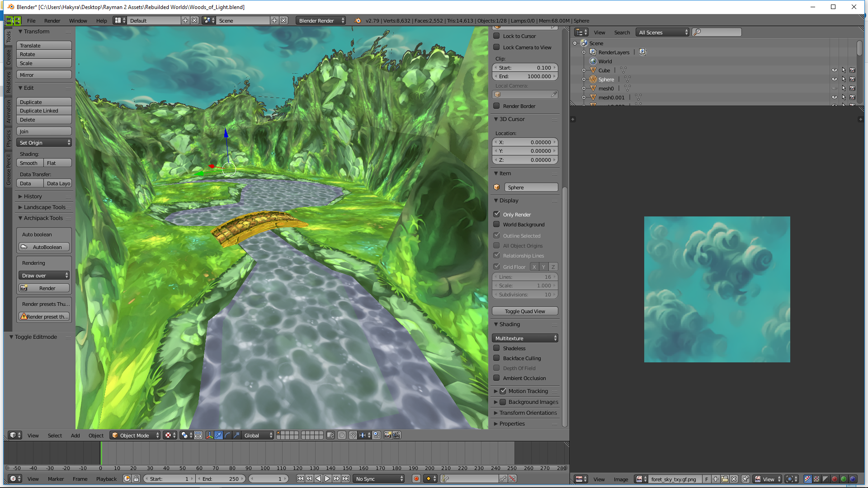
Task: Click the timeline End frame field
Action: point(222,479)
